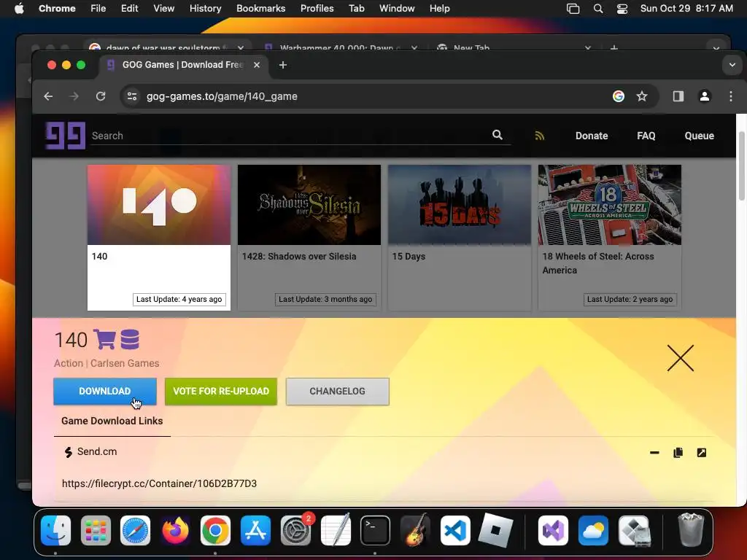The height and width of the screenshot is (560, 747).
Task: Click the search magnifier icon on the site
Action: [498, 135]
